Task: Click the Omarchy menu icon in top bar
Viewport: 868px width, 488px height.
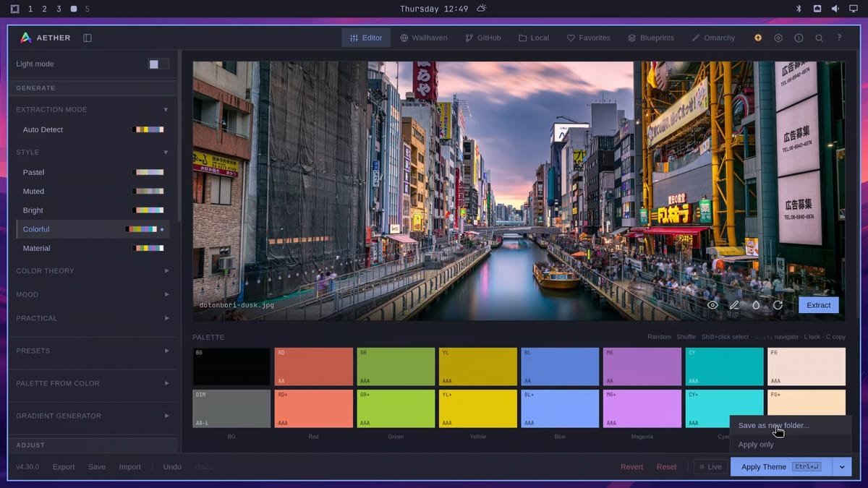Action: point(15,9)
